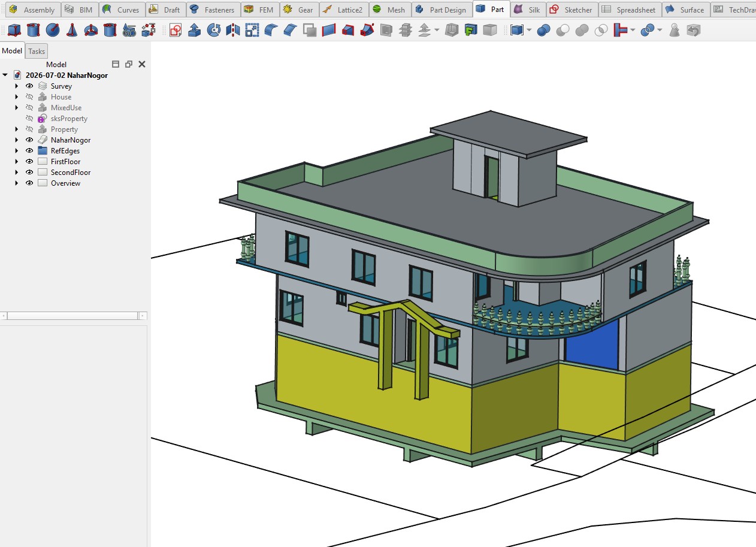Use the Mirror tool icon
Screen dimensions: 756x547
(x=233, y=30)
